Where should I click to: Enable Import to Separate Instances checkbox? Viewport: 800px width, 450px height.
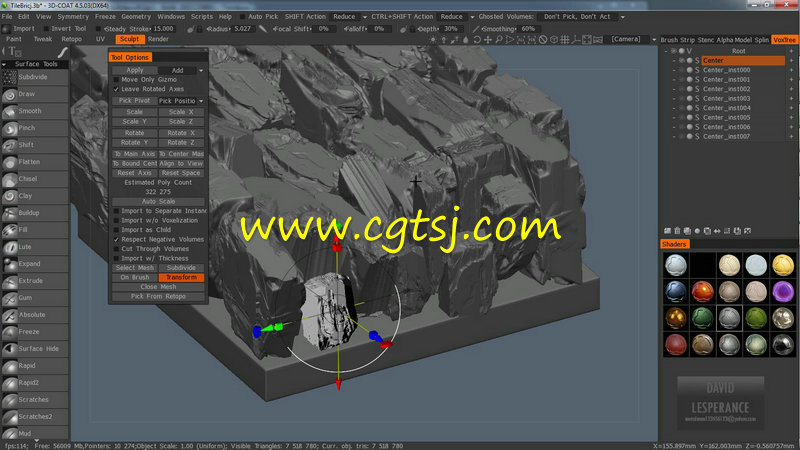pos(116,211)
